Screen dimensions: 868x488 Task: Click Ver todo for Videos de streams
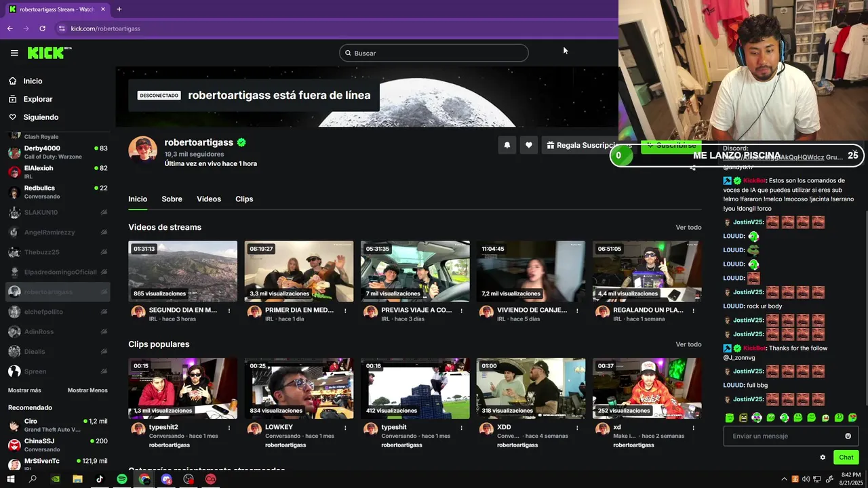688,228
